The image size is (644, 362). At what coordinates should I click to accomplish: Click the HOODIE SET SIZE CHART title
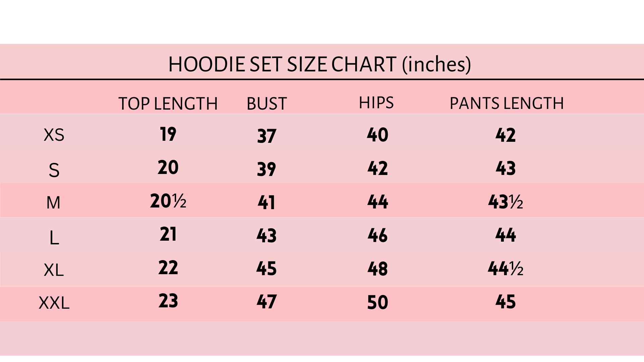click(319, 64)
